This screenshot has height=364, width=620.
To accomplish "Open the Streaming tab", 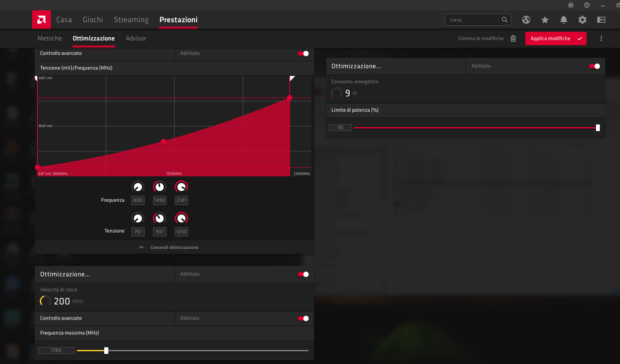I will 131,20.
